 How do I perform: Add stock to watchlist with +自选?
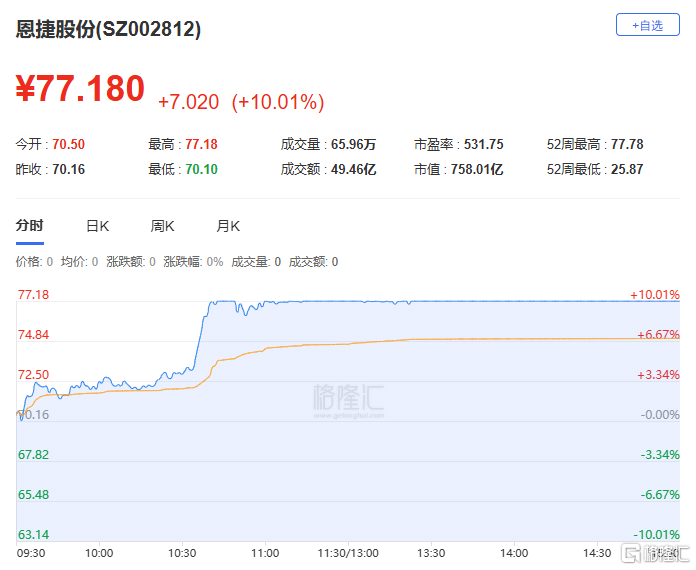(647, 25)
